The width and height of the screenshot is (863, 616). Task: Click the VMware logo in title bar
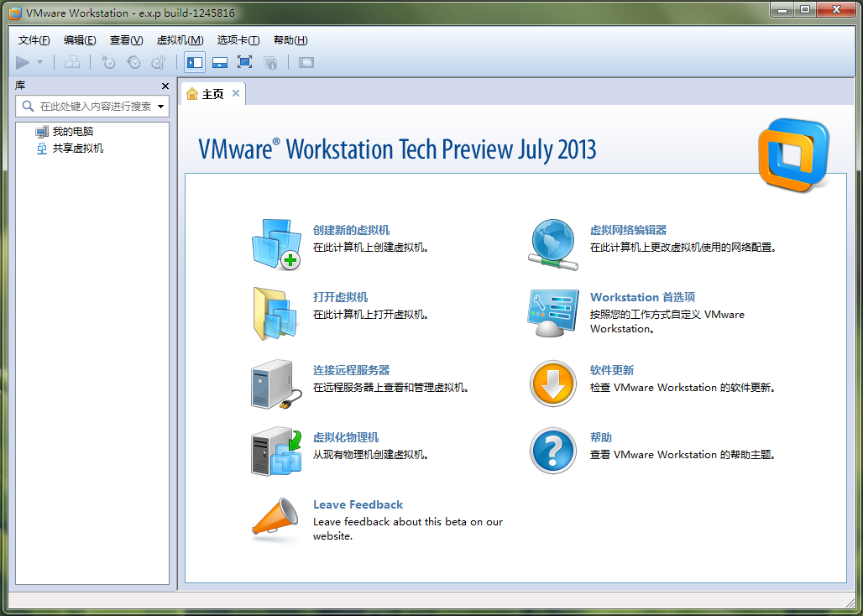(15, 13)
